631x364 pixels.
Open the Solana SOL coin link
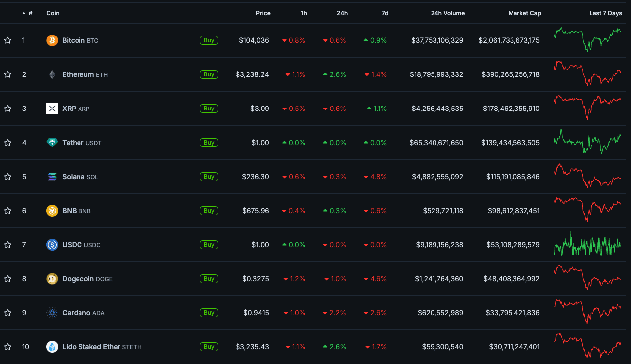click(80, 177)
